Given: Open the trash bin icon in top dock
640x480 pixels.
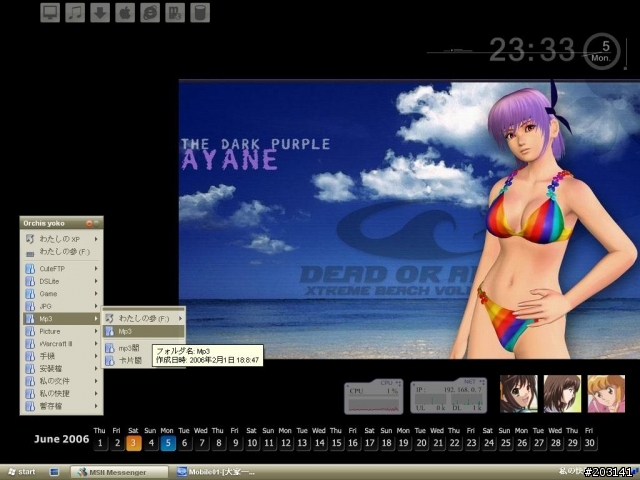Looking at the screenshot, I should [x=200, y=13].
